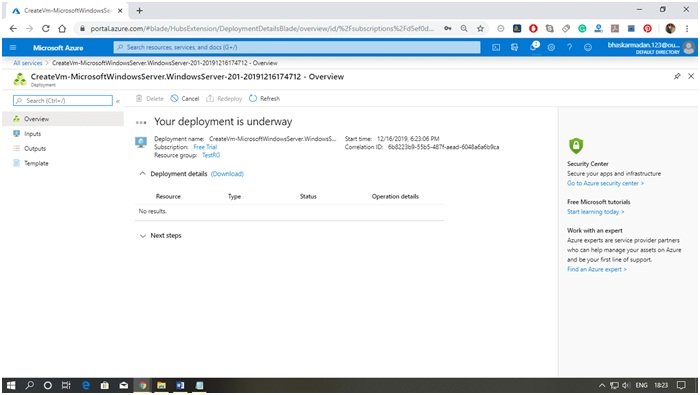Click the Operation details column header
This screenshot has height=395, width=700.
coord(395,196)
